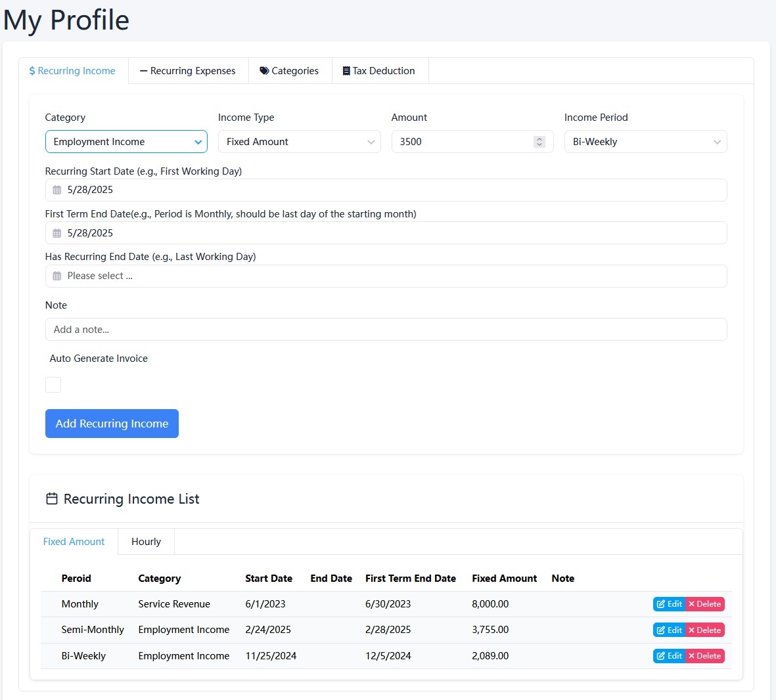The width and height of the screenshot is (776, 700).
Task: Open the Income Period dropdown
Action: pyautogui.click(x=645, y=141)
